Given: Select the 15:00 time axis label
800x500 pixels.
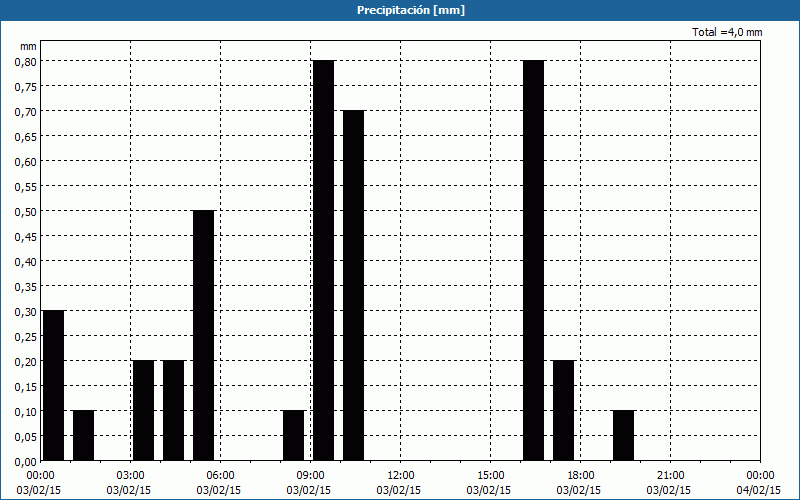Looking at the screenshot, I should [x=490, y=476].
